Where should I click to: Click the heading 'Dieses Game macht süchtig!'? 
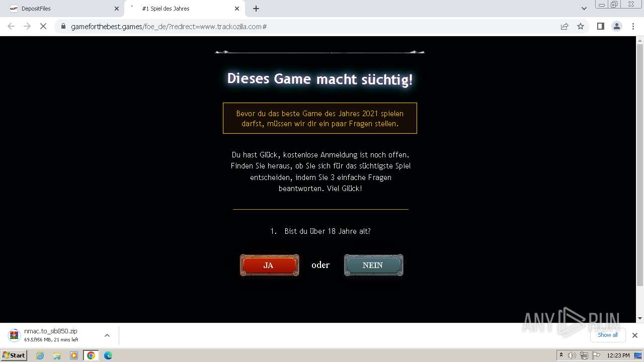tap(320, 79)
